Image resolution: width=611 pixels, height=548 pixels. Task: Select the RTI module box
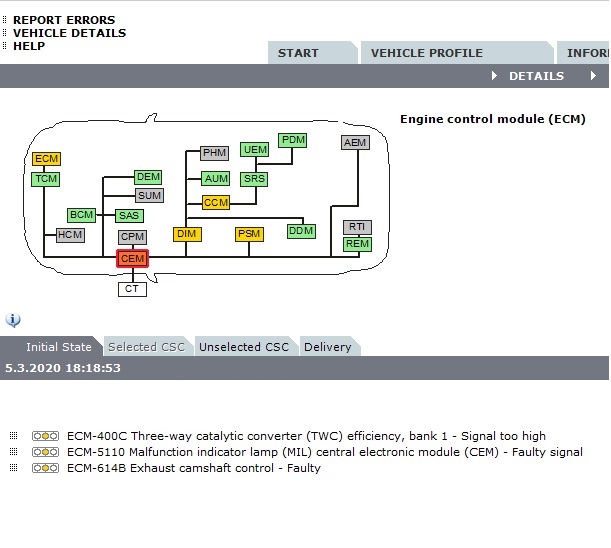(x=357, y=227)
